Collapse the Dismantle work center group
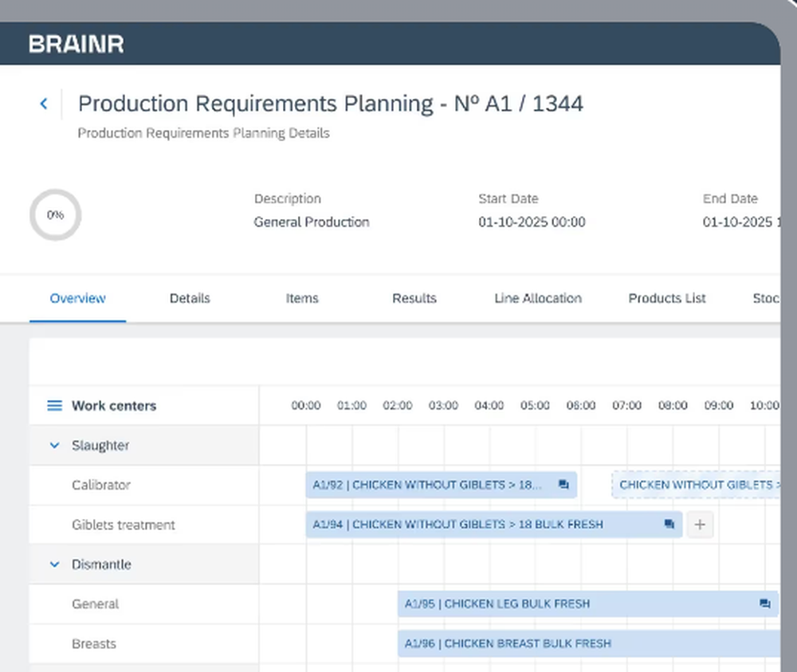 53,564
